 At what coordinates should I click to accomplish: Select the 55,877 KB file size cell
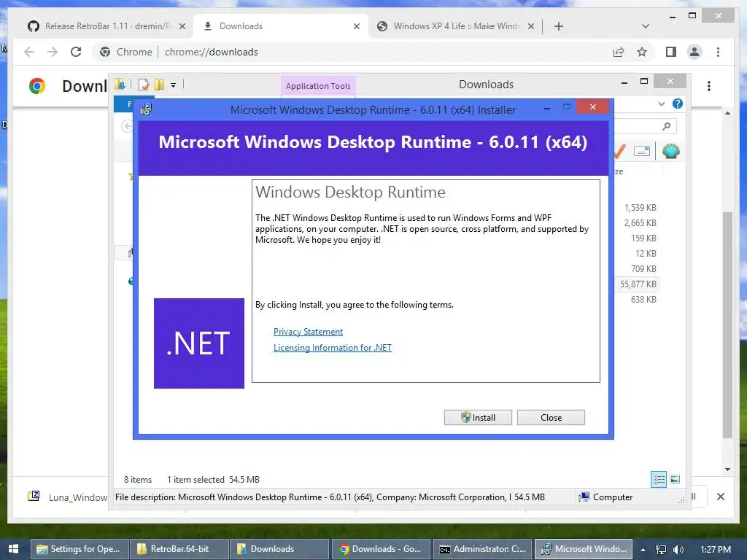coord(638,284)
